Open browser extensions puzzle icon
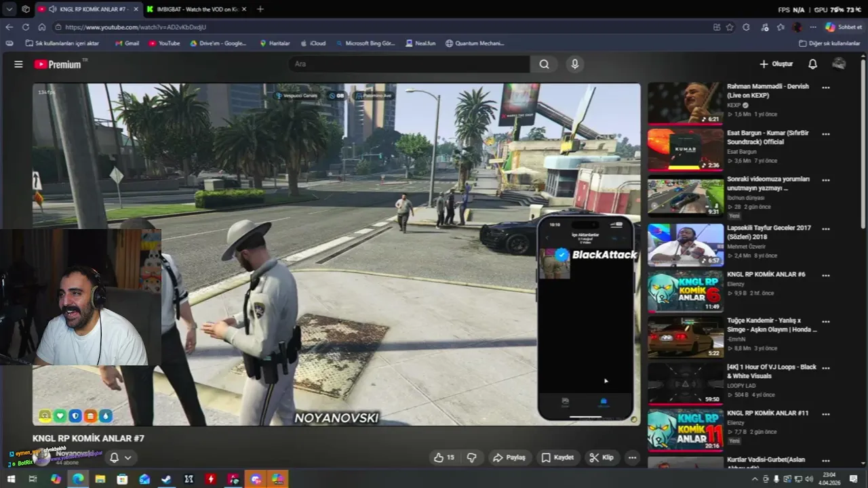The height and width of the screenshot is (488, 868). (746, 27)
